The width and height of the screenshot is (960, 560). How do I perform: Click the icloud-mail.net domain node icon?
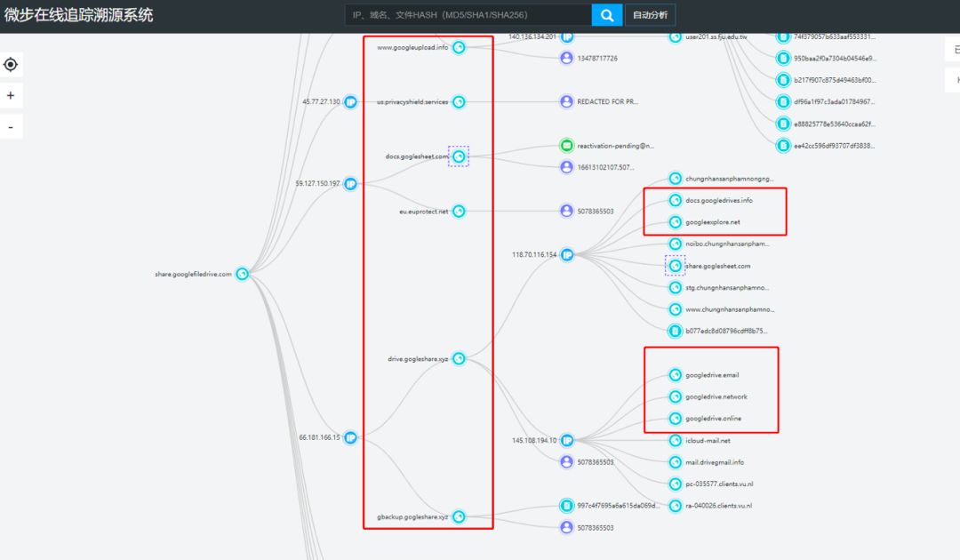coord(675,440)
